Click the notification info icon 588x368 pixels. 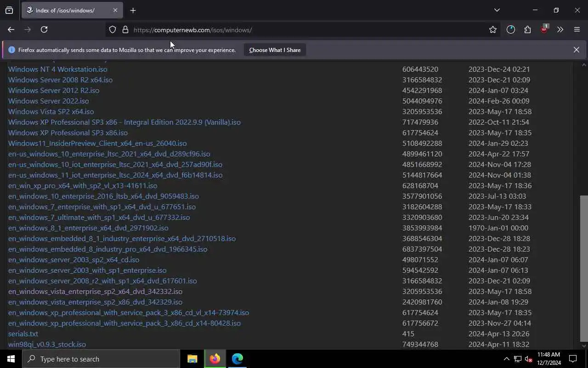coord(11,50)
